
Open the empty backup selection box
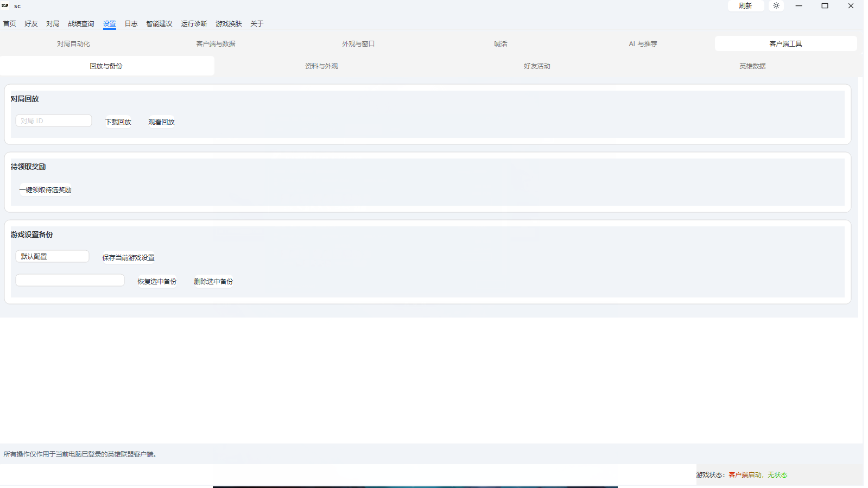click(x=70, y=280)
